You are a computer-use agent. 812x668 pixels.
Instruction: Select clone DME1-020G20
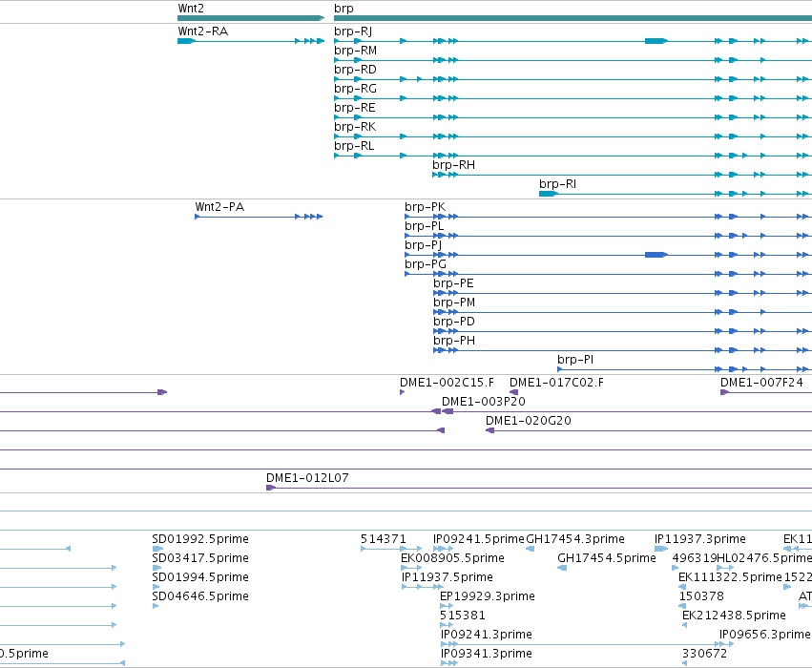point(529,421)
